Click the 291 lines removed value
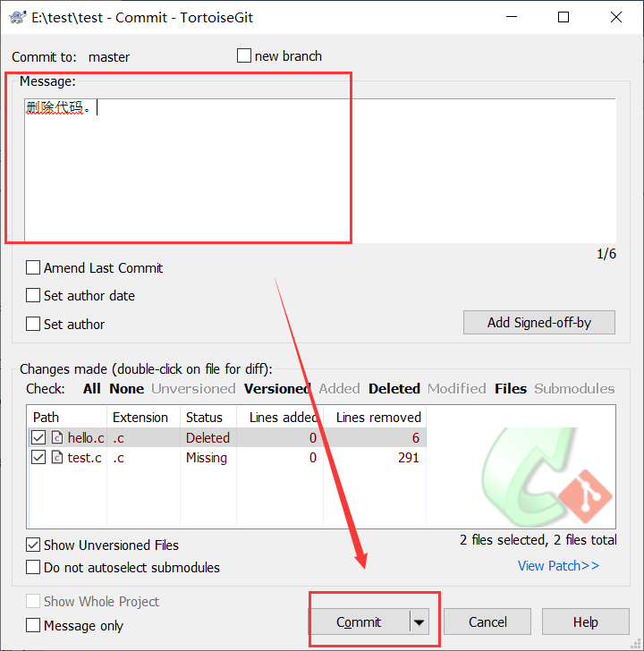The width and height of the screenshot is (644, 651). (409, 458)
